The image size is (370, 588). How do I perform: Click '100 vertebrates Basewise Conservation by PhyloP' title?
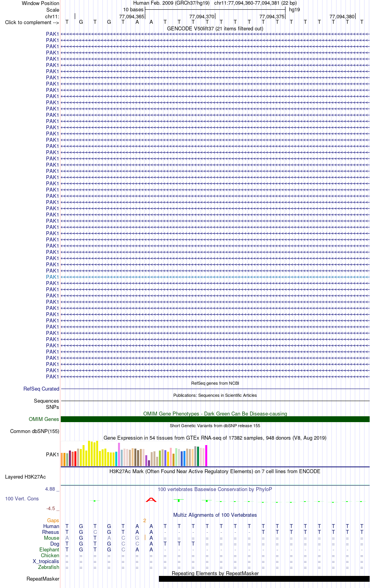pyautogui.click(x=215, y=489)
